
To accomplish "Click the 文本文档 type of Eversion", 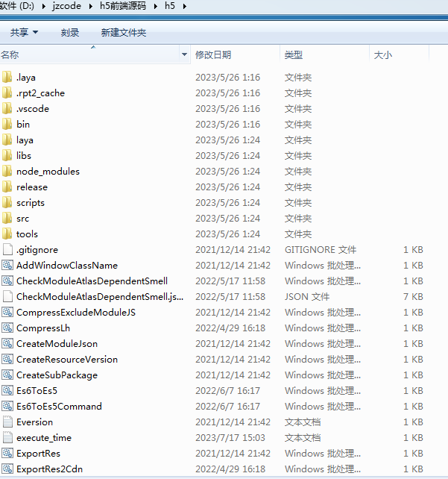I will 303,422.
